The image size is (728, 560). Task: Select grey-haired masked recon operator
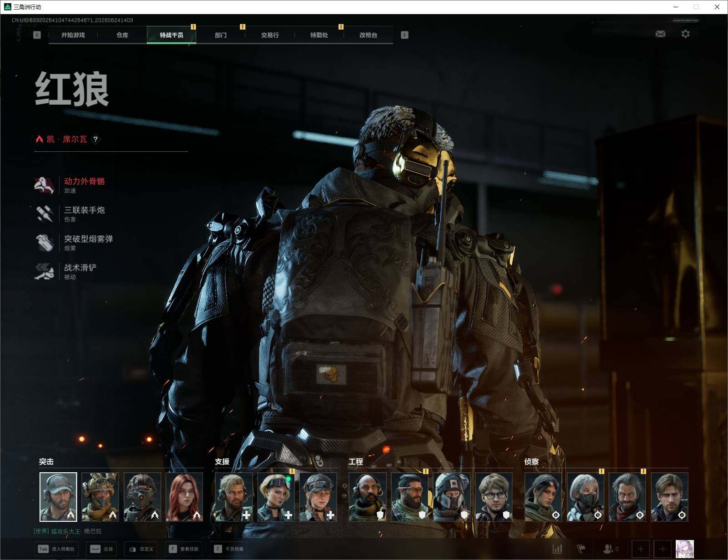pyautogui.click(x=585, y=497)
